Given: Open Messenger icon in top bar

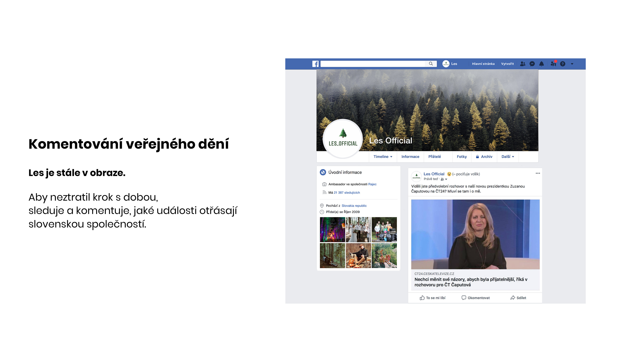Looking at the screenshot, I should (532, 64).
